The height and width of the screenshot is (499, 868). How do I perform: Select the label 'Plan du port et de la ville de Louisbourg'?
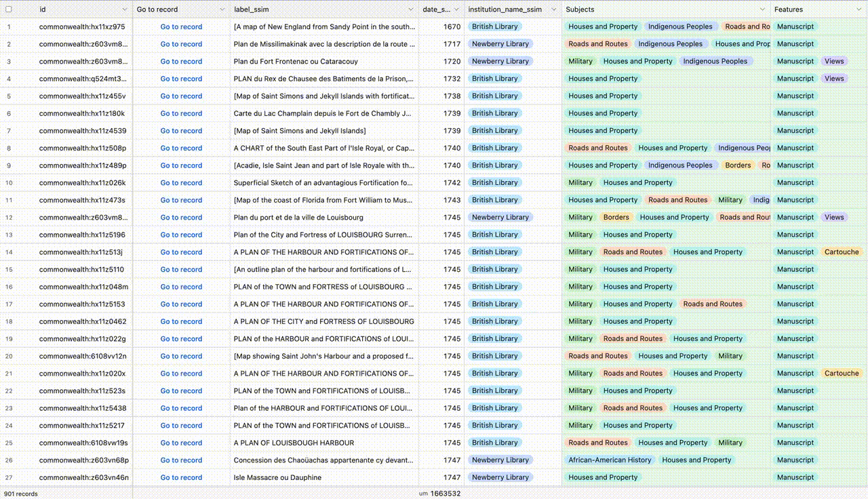point(298,218)
